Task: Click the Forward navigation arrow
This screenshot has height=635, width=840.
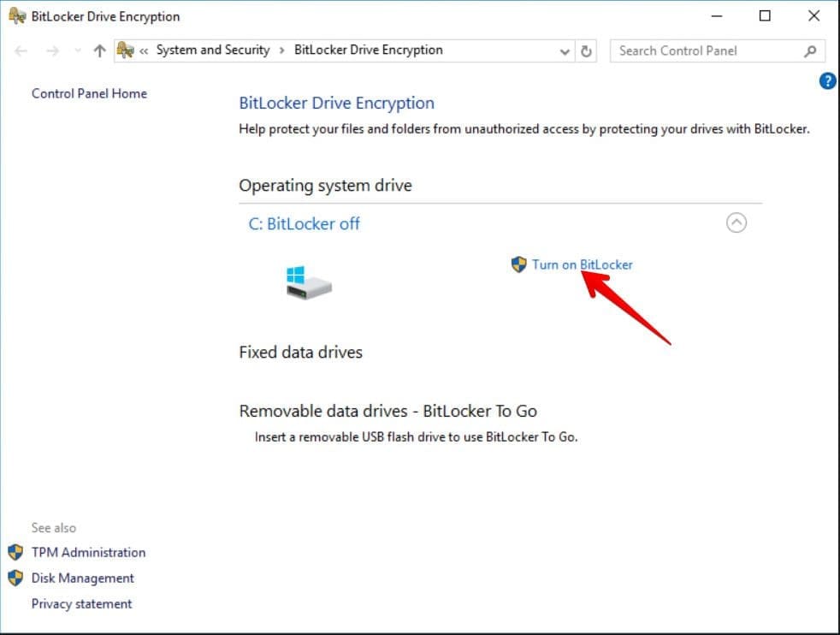Action: pos(53,50)
